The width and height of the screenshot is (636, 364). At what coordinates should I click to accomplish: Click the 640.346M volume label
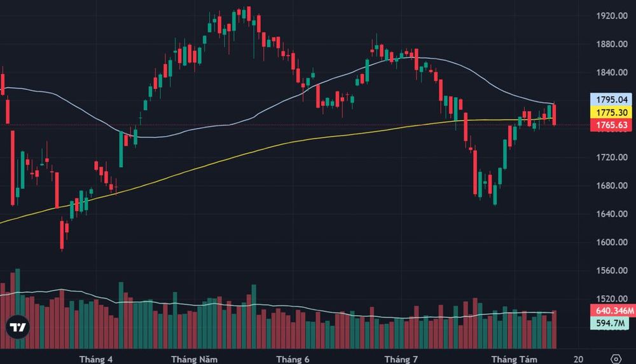pos(614,311)
